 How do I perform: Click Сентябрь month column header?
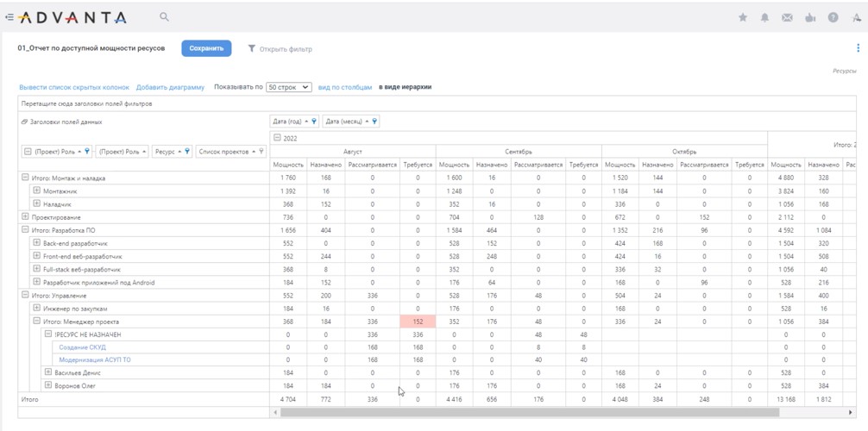coord(519,151)
